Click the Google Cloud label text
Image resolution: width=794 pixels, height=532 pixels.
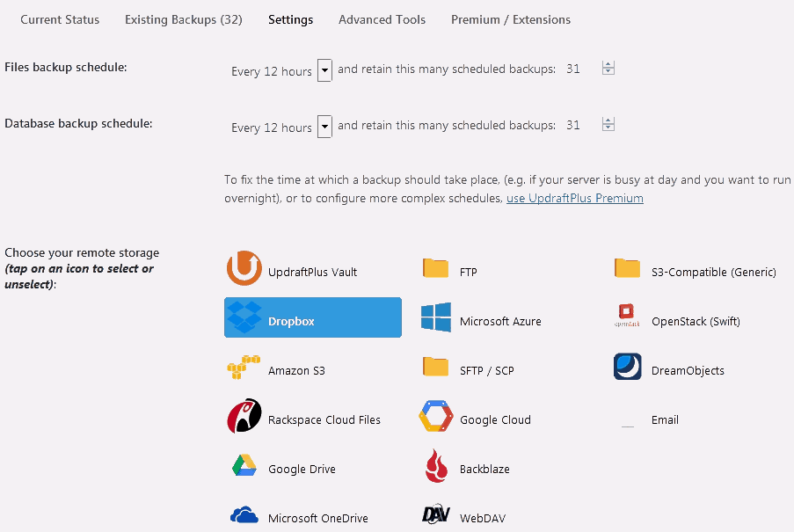coord(495,419)
